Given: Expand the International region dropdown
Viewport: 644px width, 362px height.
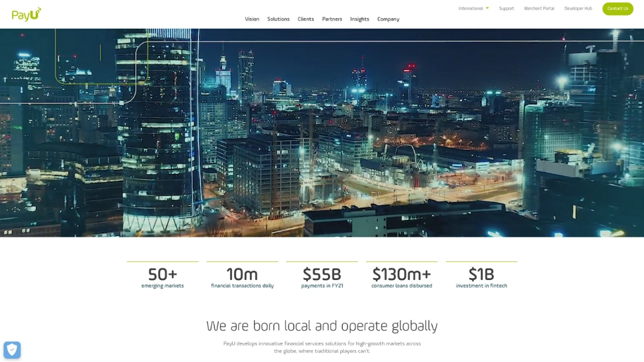Looking at the screenshot, I should point(473,9).
